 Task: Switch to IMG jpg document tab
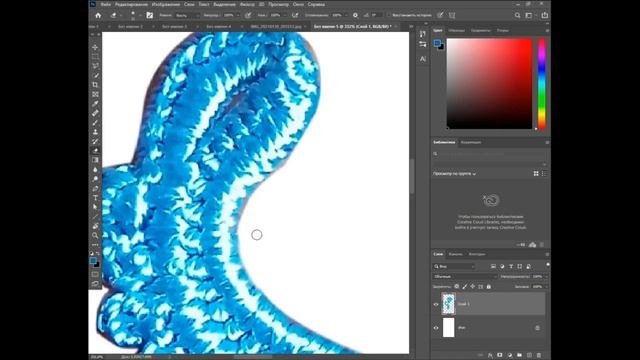(276, 26)
